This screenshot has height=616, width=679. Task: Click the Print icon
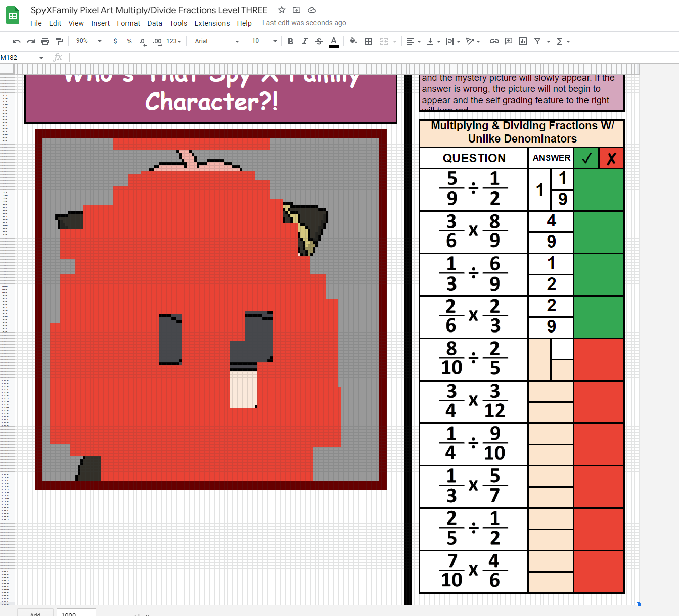tap(45, 41)
